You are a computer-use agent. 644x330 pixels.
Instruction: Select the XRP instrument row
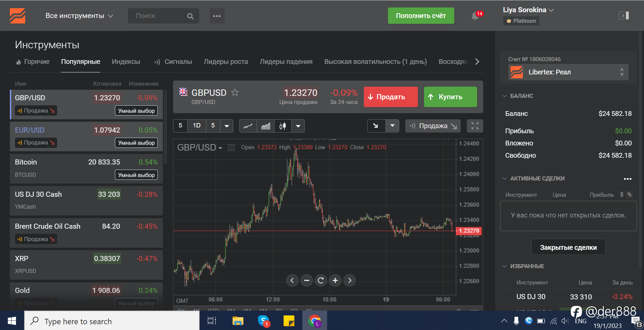point(86,265)
